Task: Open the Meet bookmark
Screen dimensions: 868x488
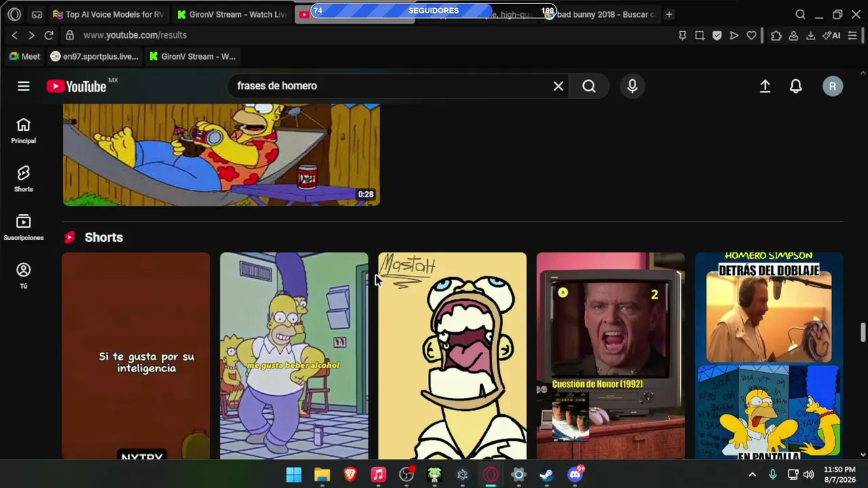Action: point(24,56)
